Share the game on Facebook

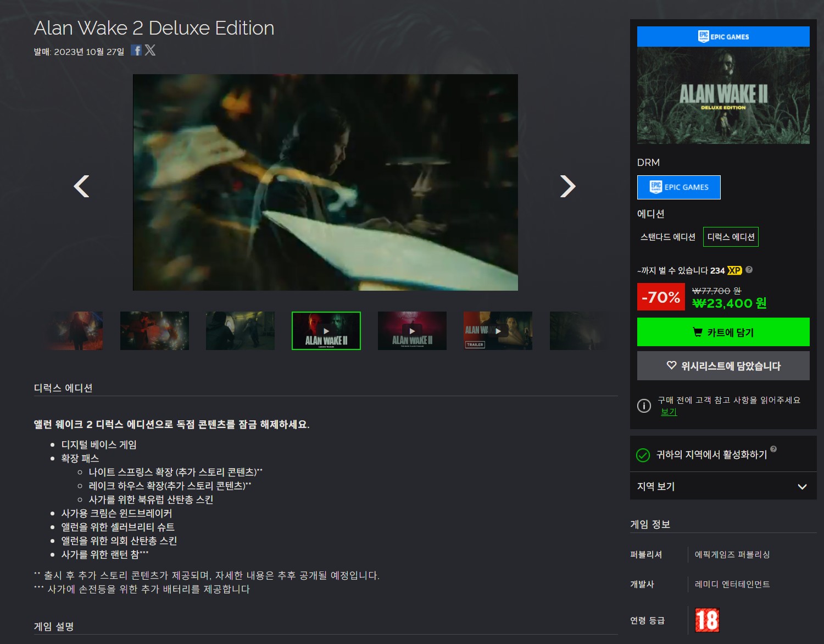pos(136,51)
